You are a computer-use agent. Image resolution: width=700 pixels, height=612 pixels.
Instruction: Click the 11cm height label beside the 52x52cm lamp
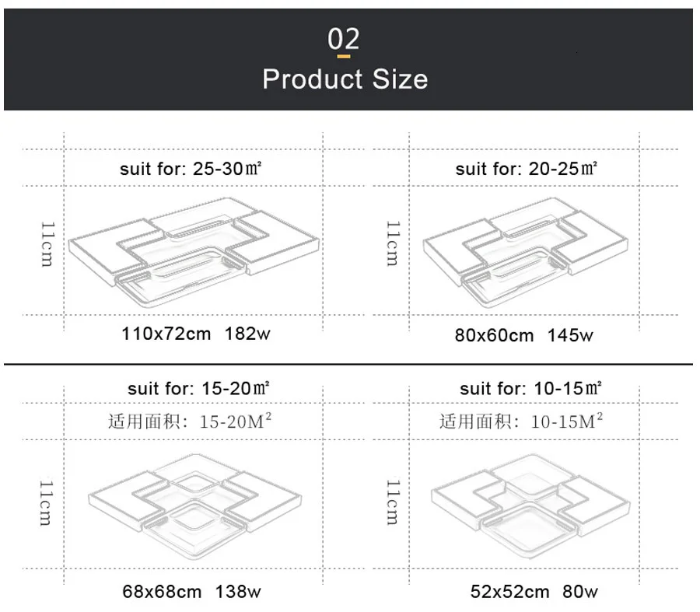(x=393, y=502)
